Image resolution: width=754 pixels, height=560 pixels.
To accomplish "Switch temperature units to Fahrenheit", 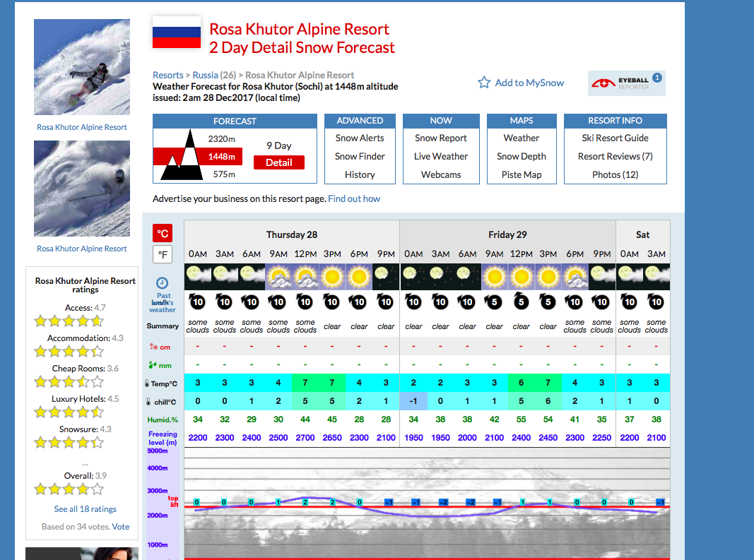I will click(x=163, y=254).
